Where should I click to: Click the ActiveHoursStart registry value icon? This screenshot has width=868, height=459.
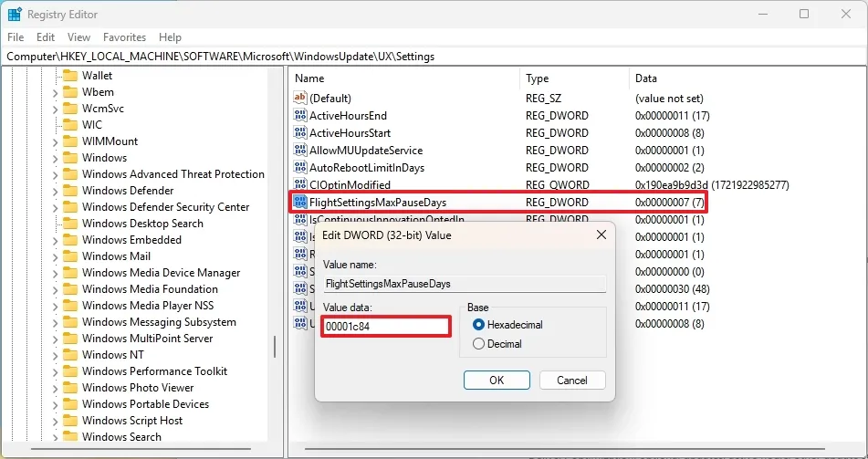300,133
